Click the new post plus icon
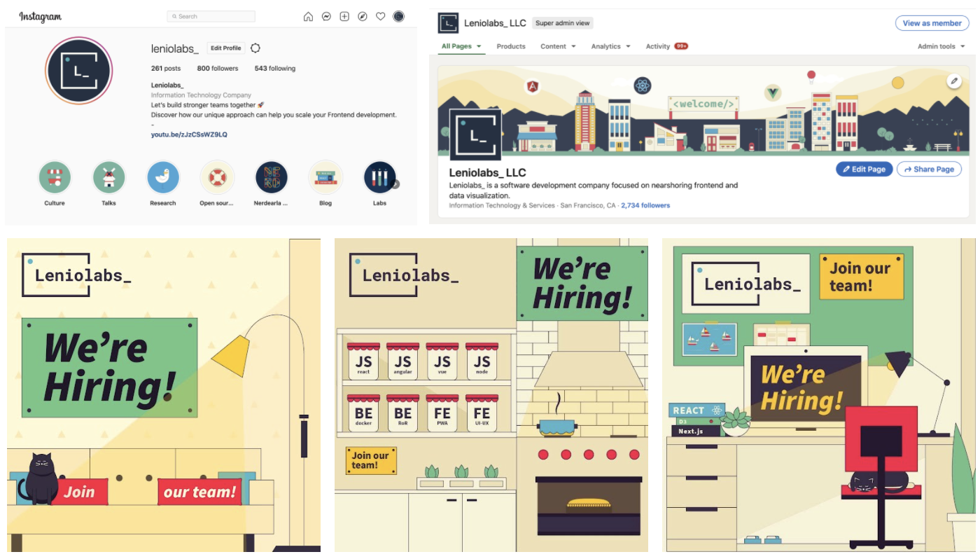 coord(344,16)
